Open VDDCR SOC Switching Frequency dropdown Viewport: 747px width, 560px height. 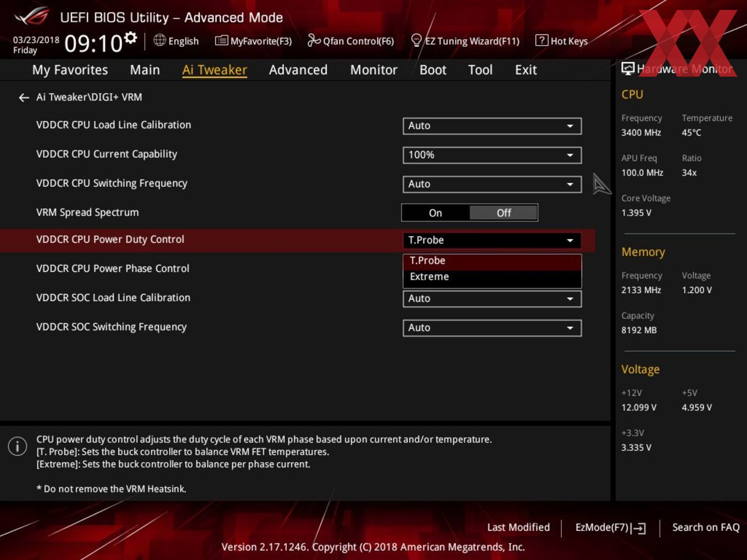[492, 328]
